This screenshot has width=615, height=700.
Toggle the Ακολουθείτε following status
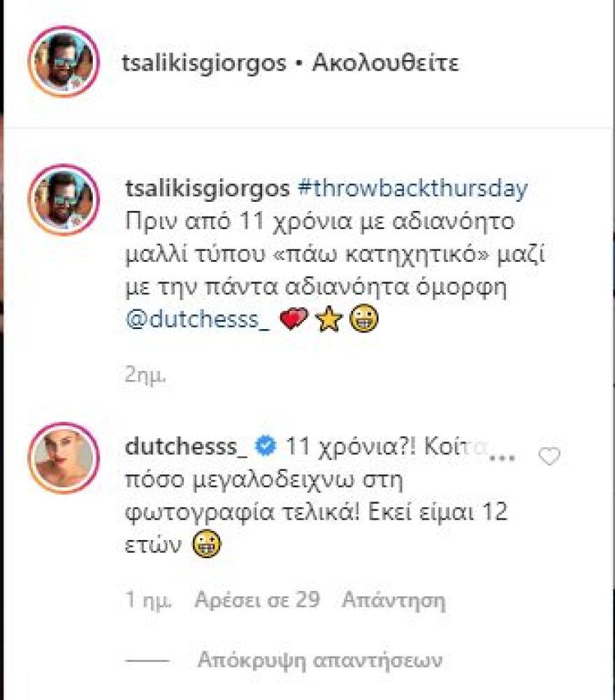385,63
